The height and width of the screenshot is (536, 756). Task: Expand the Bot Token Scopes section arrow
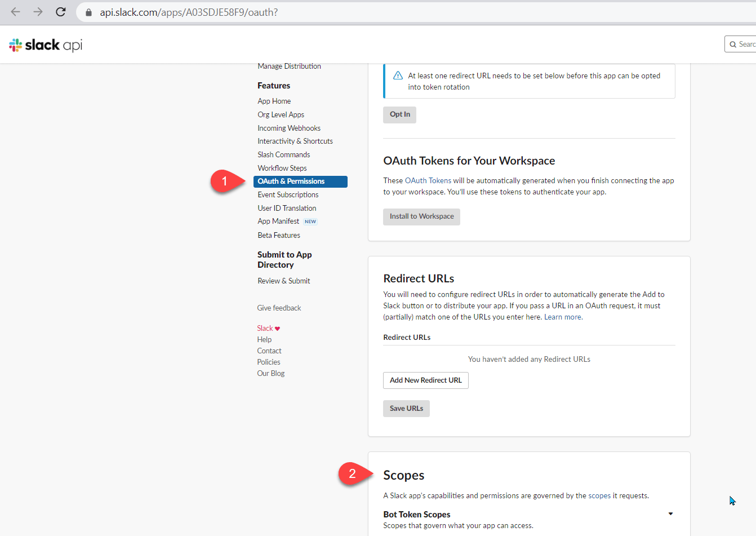[670, 514]
